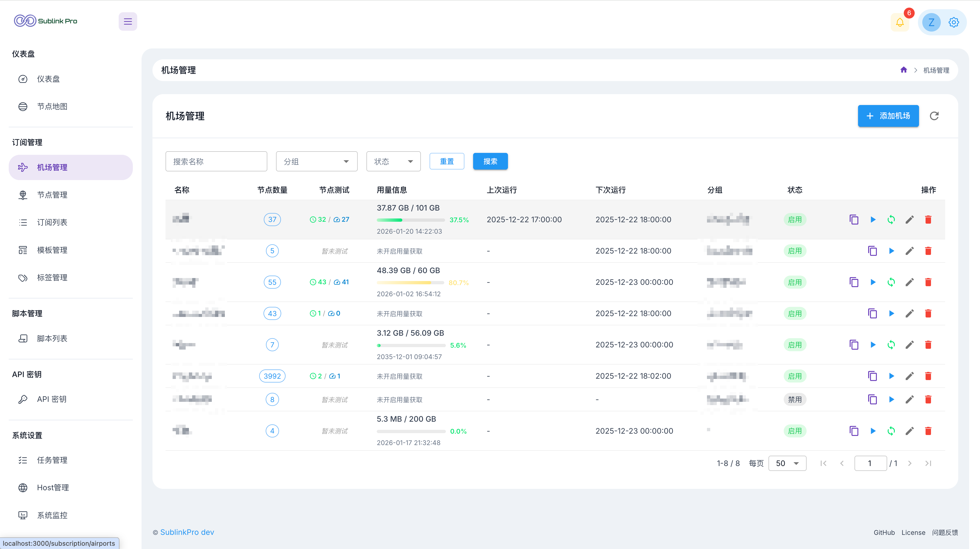Refresh usage for the 3.12 GB row
The width and height of the screenshot is (980, 549).
click(891, 345)
